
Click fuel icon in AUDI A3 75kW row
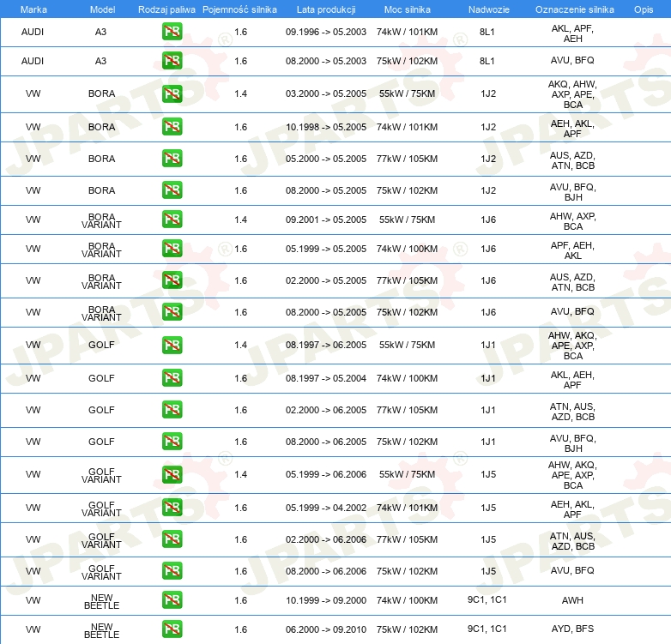172,61
